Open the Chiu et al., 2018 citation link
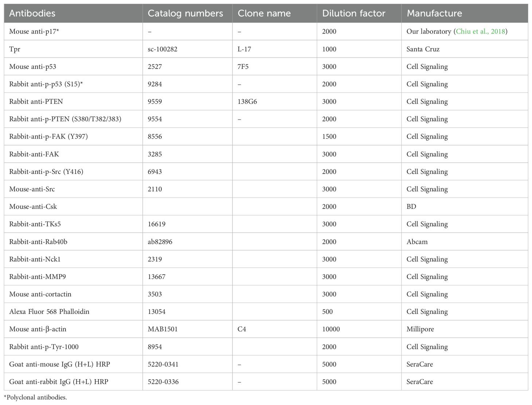Image resolution: width=532 pixels, height=405 pixels. tap(481, 31)
